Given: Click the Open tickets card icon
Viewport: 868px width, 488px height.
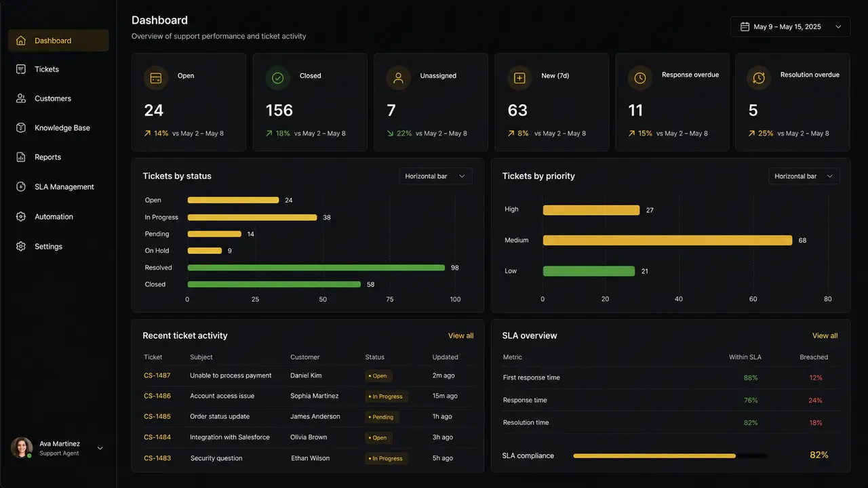Looking at the screenshot, I should click(x=156, y=78).
